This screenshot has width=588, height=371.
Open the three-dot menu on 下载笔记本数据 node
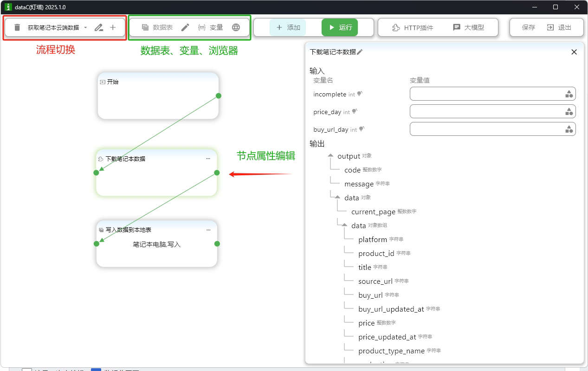(208, 159)
